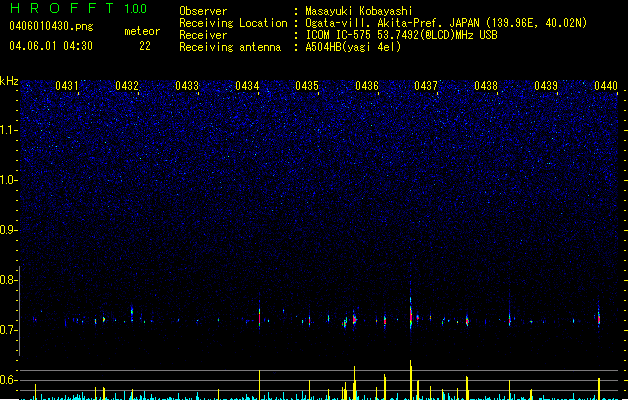Viewport: 629px width, 400px height.
Task: Click the 0434 time marker
Action: (247, 86)
